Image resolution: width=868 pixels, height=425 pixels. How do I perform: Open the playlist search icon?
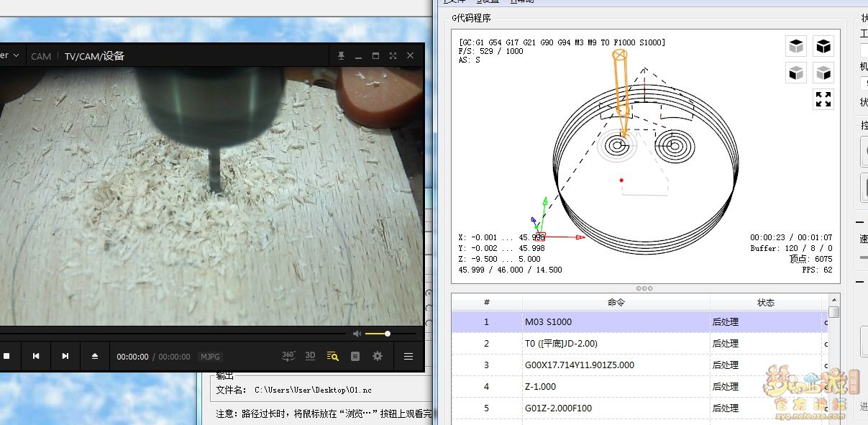[x=332, y=356]
